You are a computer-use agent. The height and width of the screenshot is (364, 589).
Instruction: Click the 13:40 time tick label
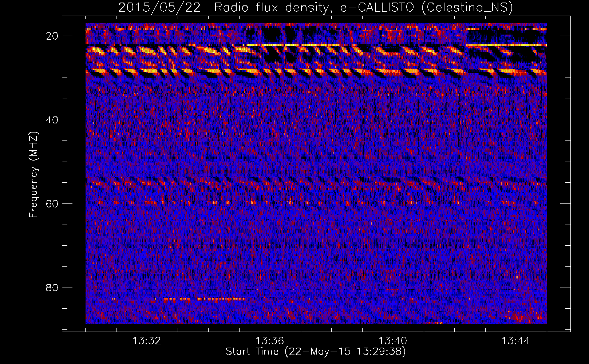coord(393,341)
